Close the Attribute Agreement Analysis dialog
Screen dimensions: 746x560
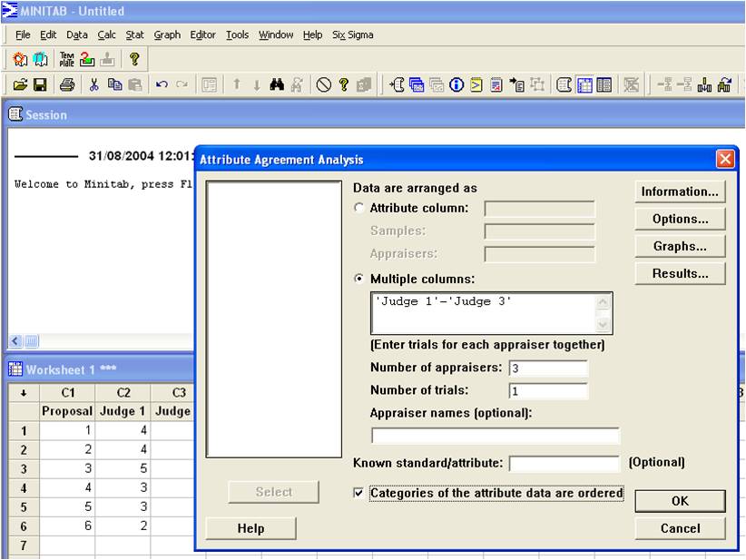pyautogui.click(x=725, y=159)
